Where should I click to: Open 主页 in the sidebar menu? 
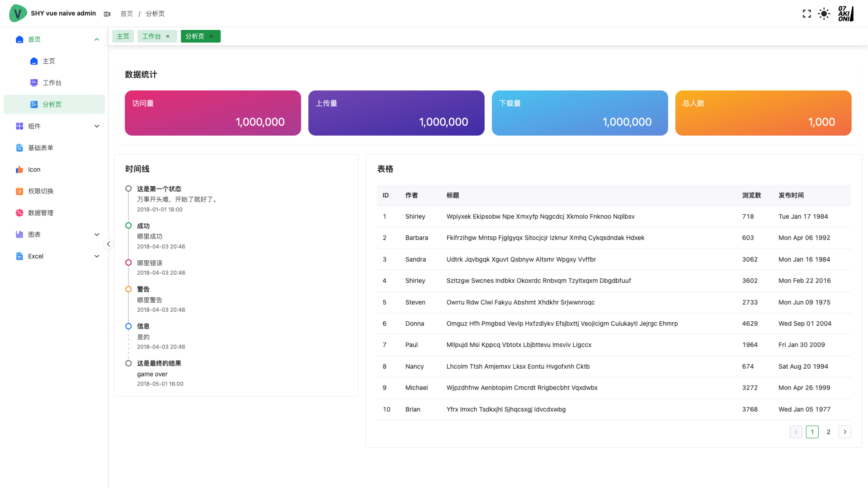tap(54, 61)
